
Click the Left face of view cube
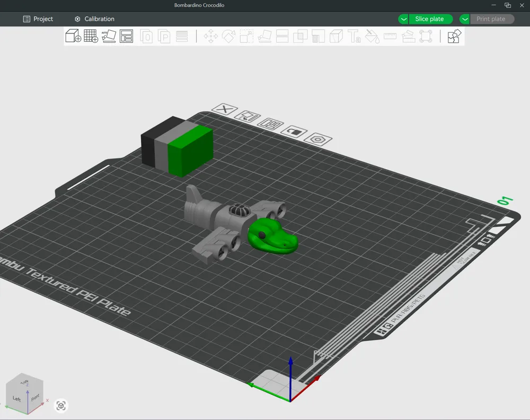(x=17, y=399)
